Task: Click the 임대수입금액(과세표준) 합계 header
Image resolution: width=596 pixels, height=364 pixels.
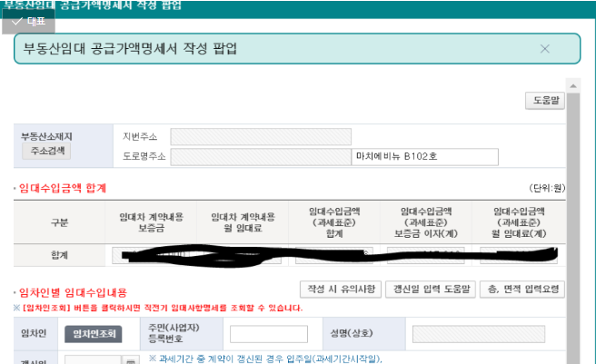Action: click(334, 222)
